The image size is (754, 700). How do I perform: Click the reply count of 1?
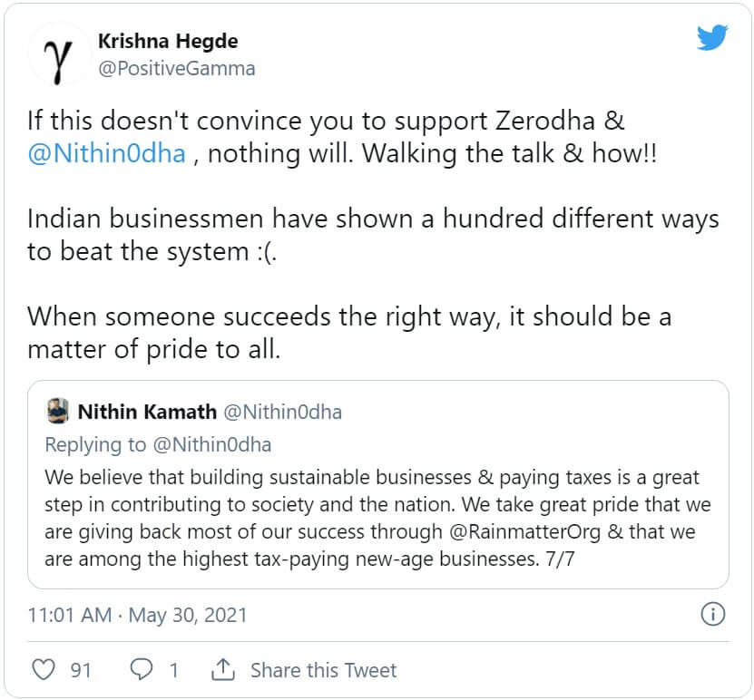(173, 670)
